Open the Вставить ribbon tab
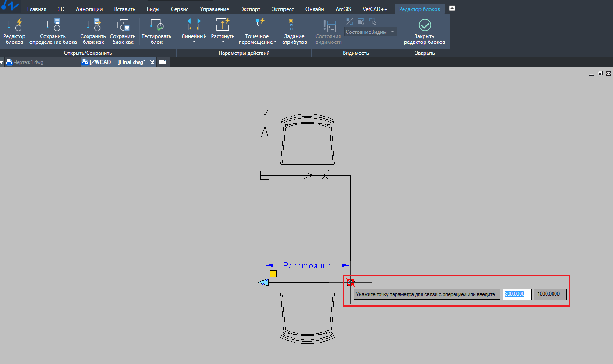This screenshot has width=613, height=364. pyautogui.click(x=124, y=9)
